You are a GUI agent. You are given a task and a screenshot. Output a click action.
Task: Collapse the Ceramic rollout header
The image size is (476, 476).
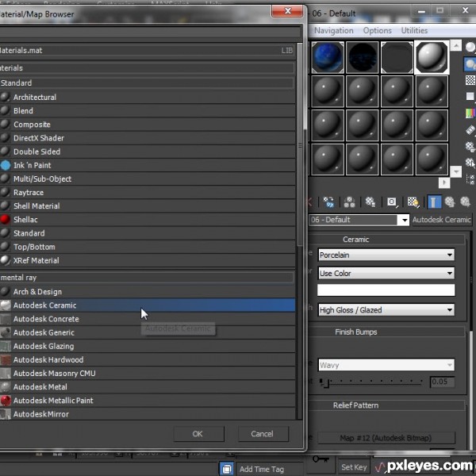click(x=386, y=240)
